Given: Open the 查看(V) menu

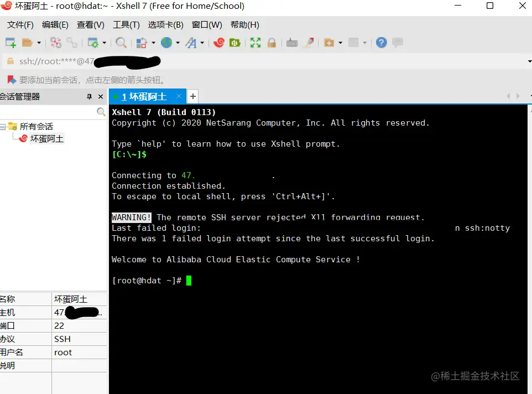Looking at the screenshot, I should click(91, 25).
